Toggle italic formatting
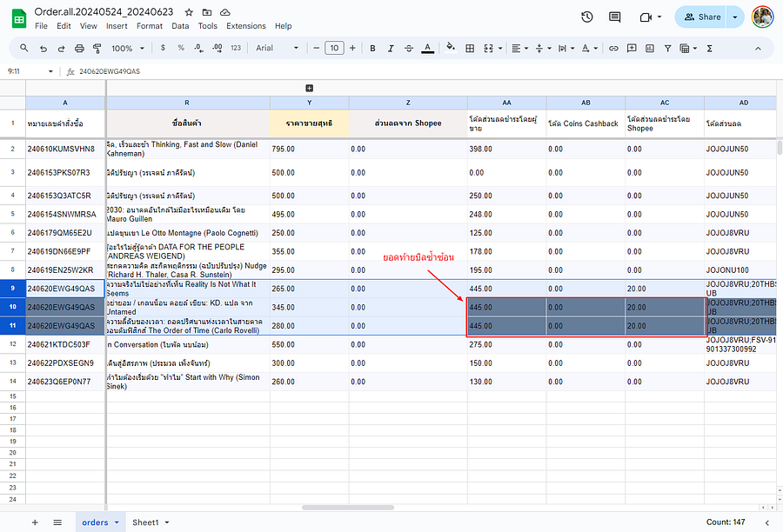This screenshot has height=532, width=783. pos(391,48)
